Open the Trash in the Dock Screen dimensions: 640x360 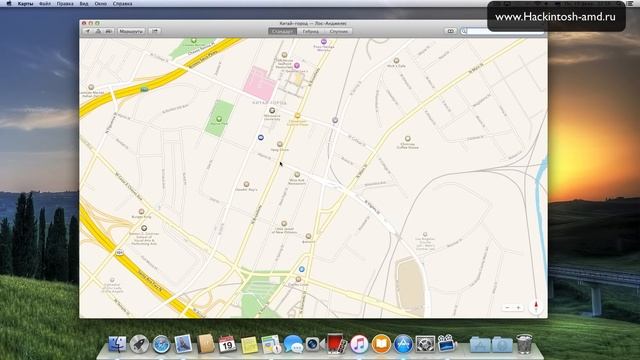(x=524, y=343)
